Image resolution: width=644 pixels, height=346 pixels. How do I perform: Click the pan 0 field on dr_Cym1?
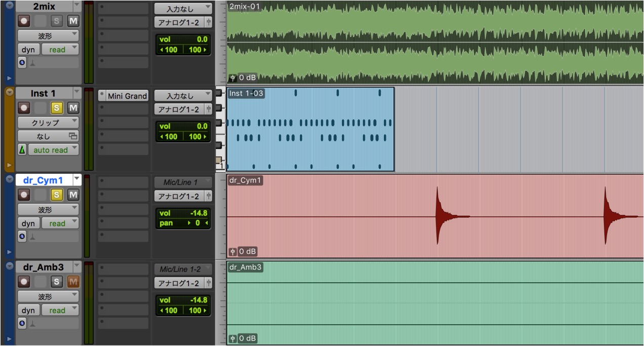[x=183, y=223]
